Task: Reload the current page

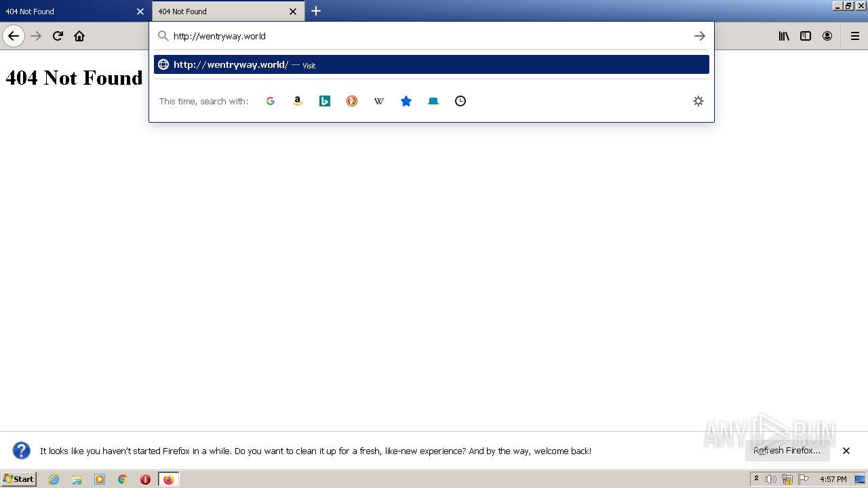Action: [58, 36]
